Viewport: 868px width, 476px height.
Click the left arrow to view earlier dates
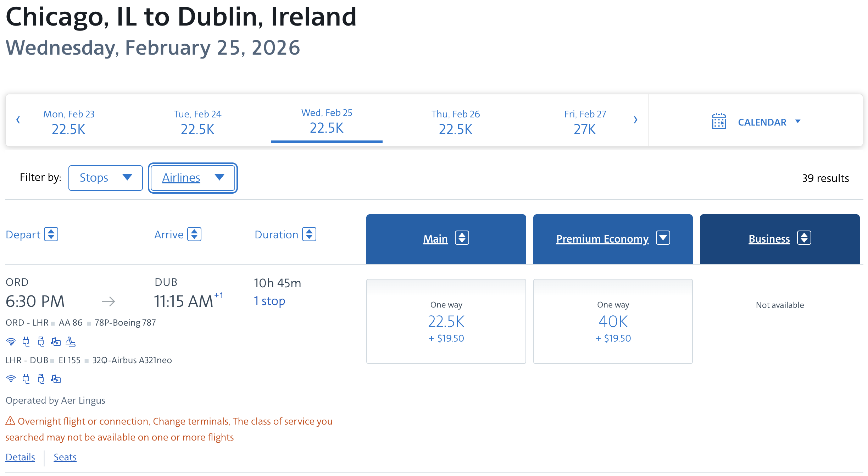coord(18,120)
